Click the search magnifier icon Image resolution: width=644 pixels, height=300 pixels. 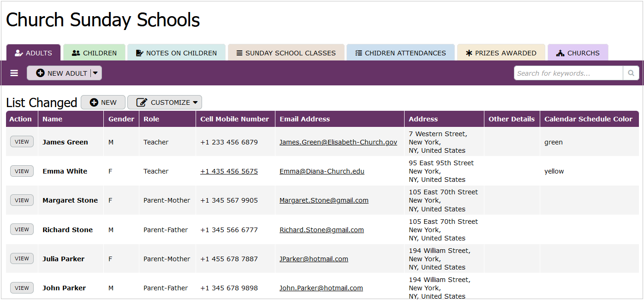631,73
